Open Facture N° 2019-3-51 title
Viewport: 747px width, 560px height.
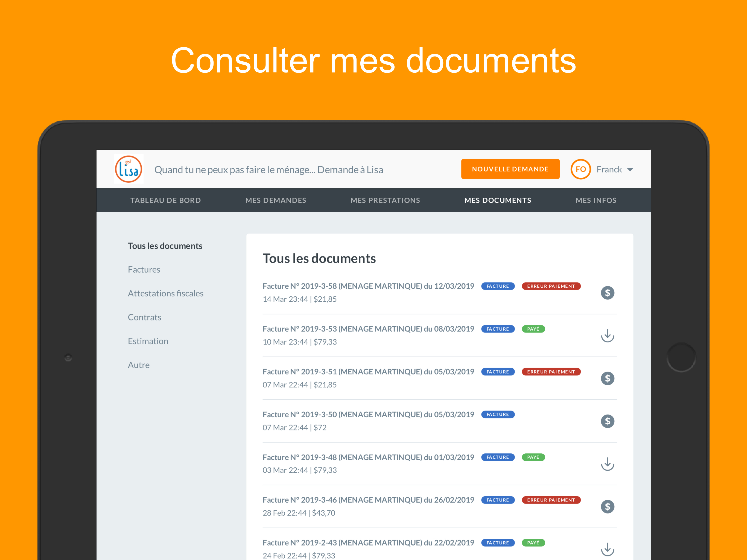368,372
